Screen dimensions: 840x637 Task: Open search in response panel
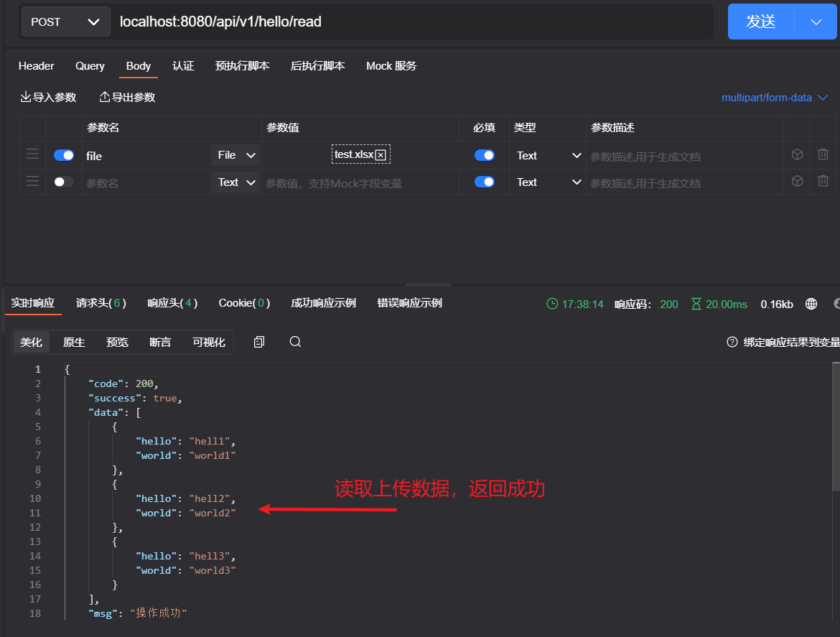pyautogui.click(x=295, y=342)
